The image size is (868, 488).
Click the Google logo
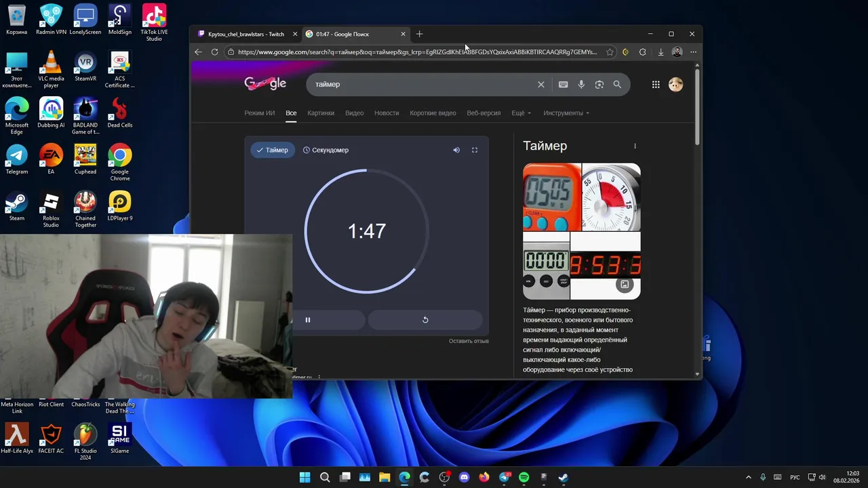click(x=265, y=83)
